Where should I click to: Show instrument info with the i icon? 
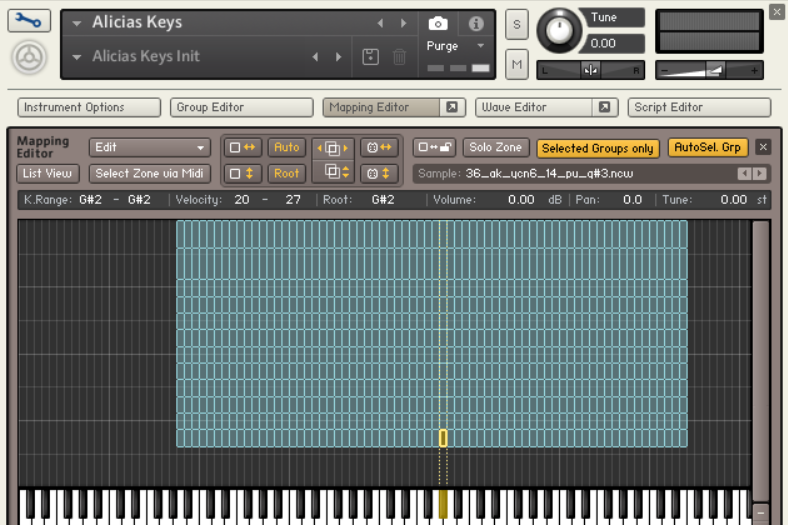(x=476, y=23)
